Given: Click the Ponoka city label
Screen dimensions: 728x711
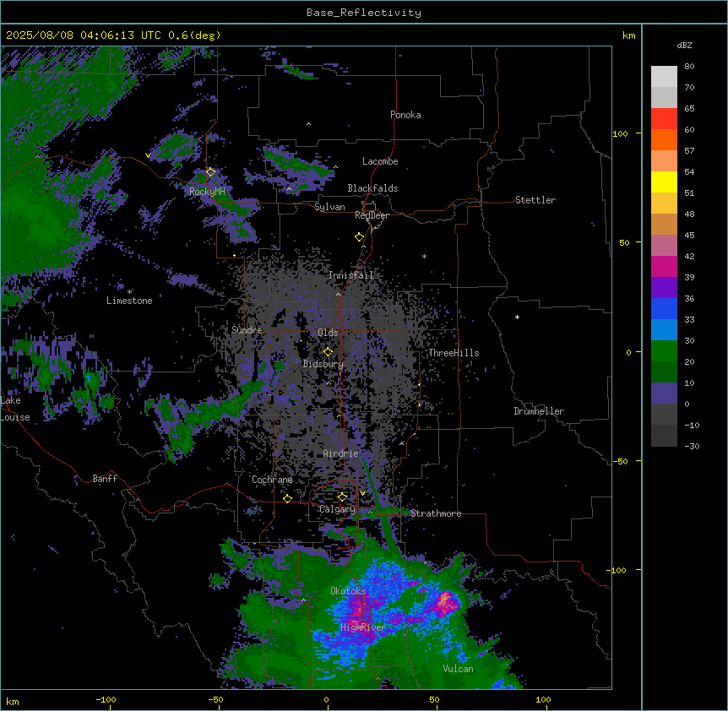Looking at the screenshot, I should tap(405, 115).
